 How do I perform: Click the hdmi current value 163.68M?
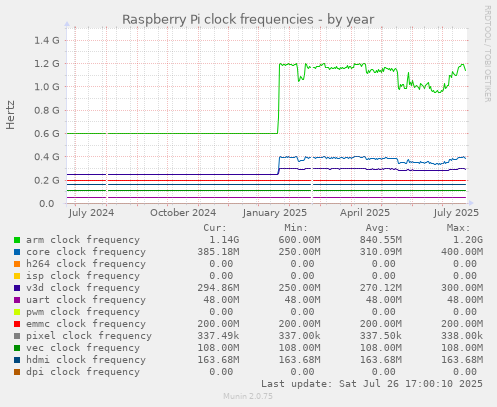(x=218, y=360)
